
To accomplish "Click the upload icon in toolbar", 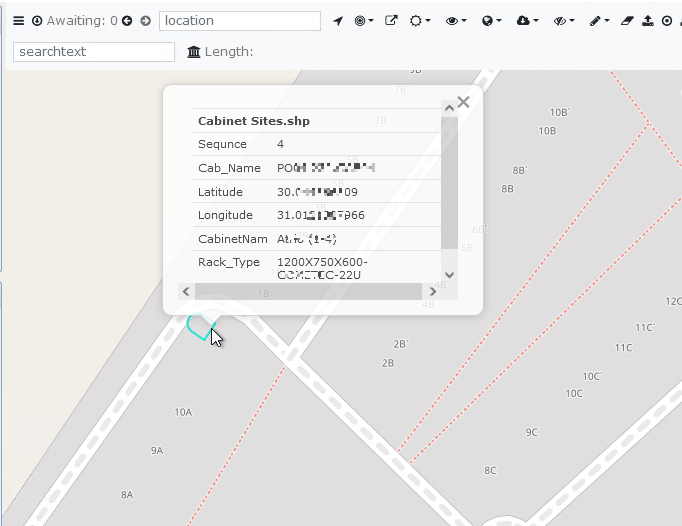I will click(x=648, y=21).
